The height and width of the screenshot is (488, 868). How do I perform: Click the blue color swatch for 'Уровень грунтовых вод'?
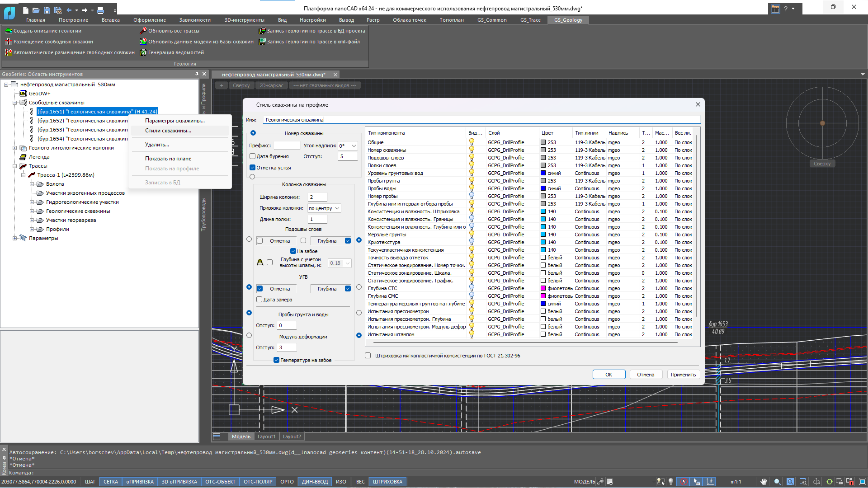[x=543, y=173]
